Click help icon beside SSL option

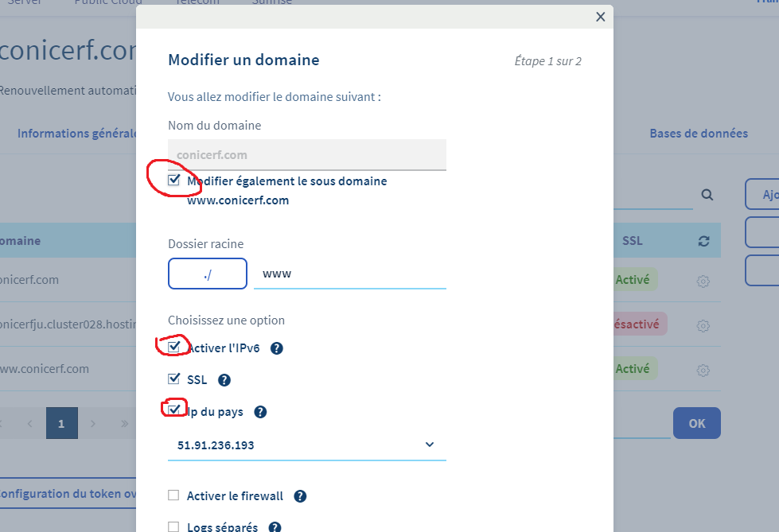pyautogui.click(x=224, y=380)
